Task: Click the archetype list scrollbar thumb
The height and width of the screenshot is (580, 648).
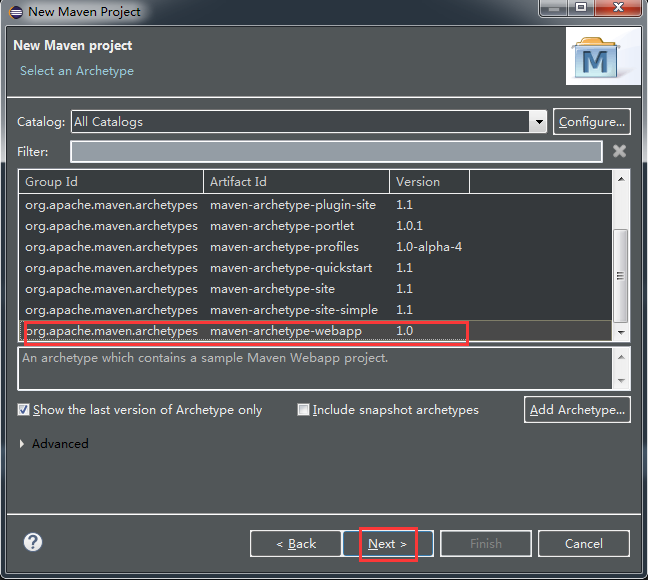Action: point(620,275)
